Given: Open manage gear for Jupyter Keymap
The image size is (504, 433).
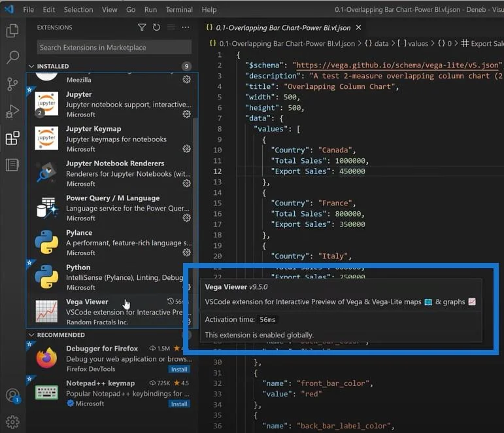Looking at the screenshot, I should pyautogui.click(x=186, y=148).
